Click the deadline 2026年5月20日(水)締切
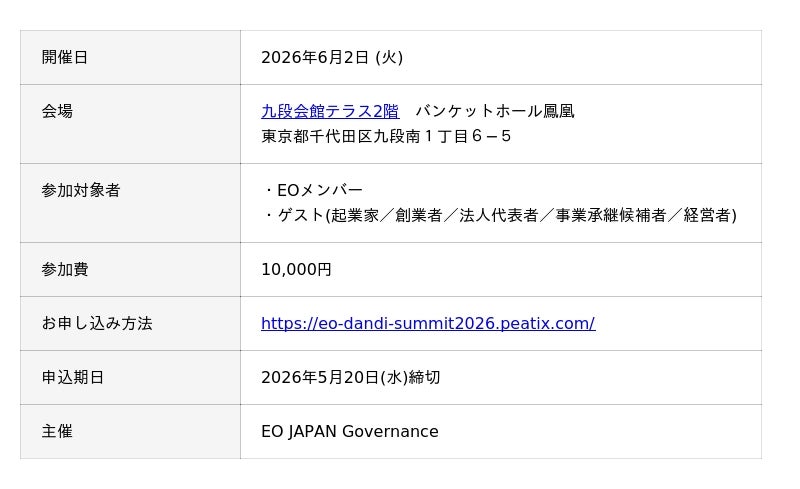Image resolution: width=800 pixels, height=489 pixels. [x=350, y=377]
